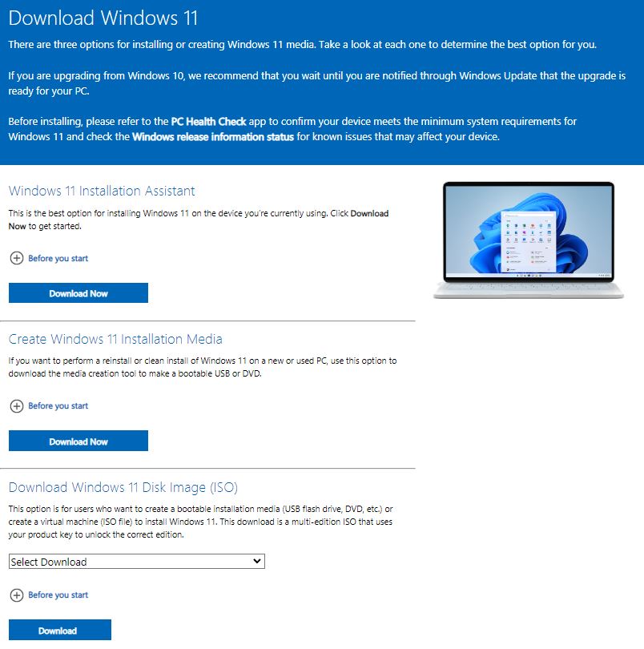Click Download Now under Create Installation Media
644x649 pixels.
click(x=78, y=441)
